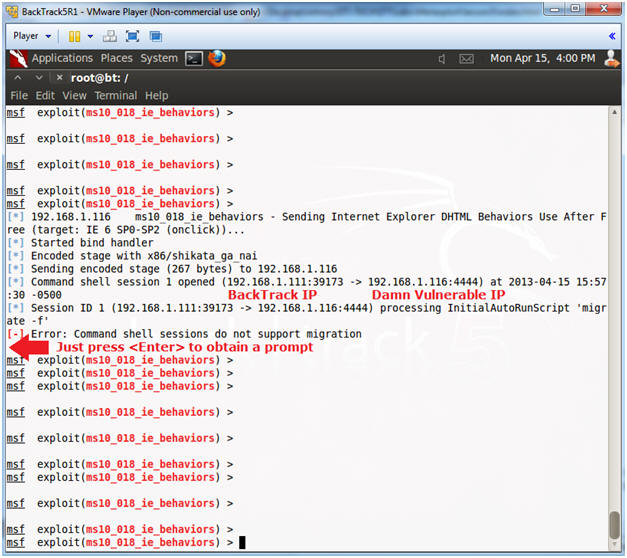This screenshot has height=558, width=627.
Task: Click 'Encoded stage with x86/shikata_ga_nai' line
Action: click(x=132, y=256)
